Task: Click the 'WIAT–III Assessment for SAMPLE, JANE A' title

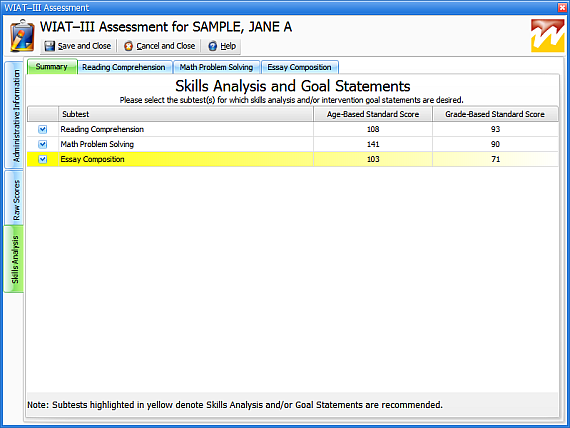Action: pyautogui.click(x=166, y=27)
